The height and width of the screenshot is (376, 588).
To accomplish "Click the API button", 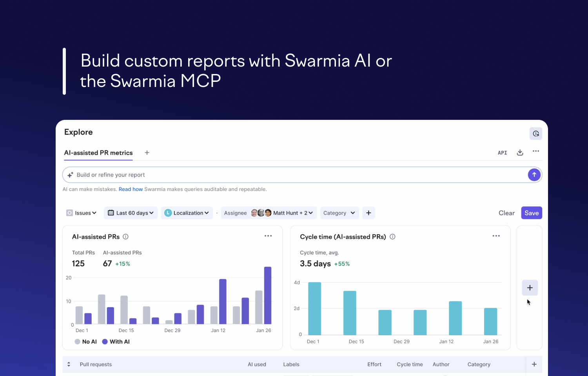I will pyautogui.click(x=502, y=153).
